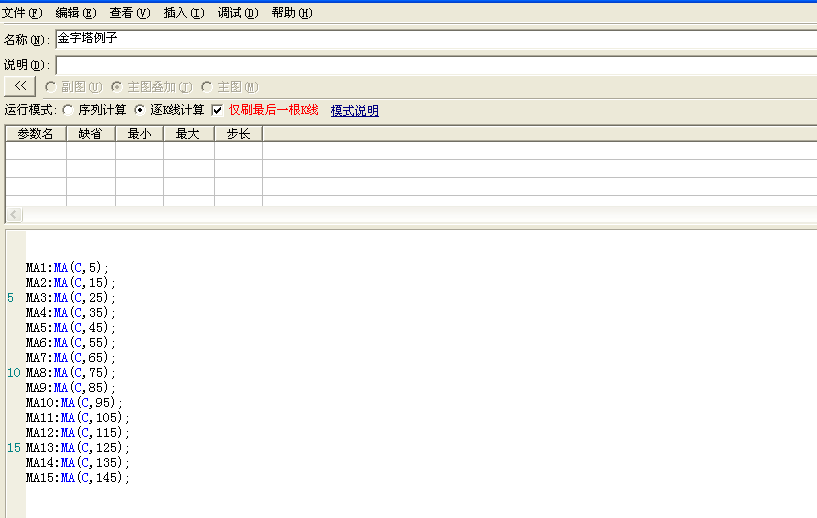817x518 pixels.
Task: Open the 插入 menu
Action: click(x=183, y=13)
